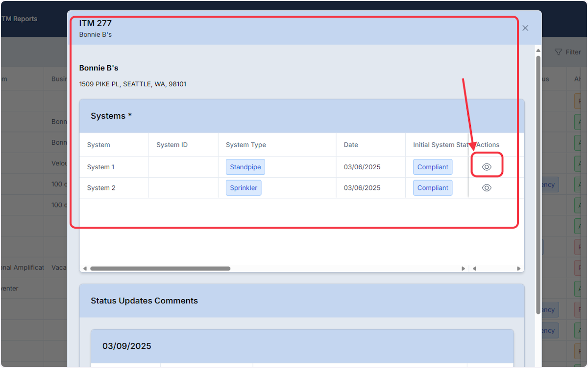Screen dimensions: 588x368
Task: Select the System 2 row label
Action: click(101, 188)
